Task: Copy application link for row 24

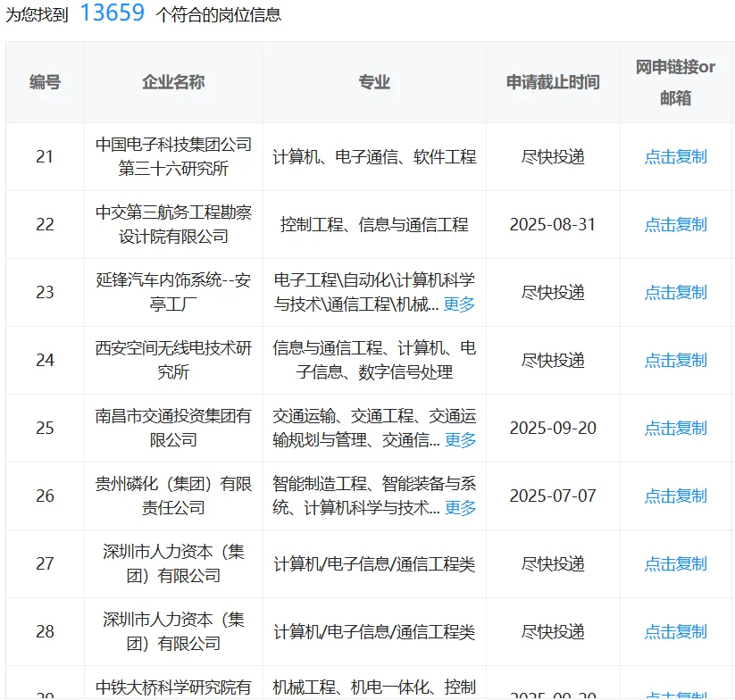Action: [675, 361]
